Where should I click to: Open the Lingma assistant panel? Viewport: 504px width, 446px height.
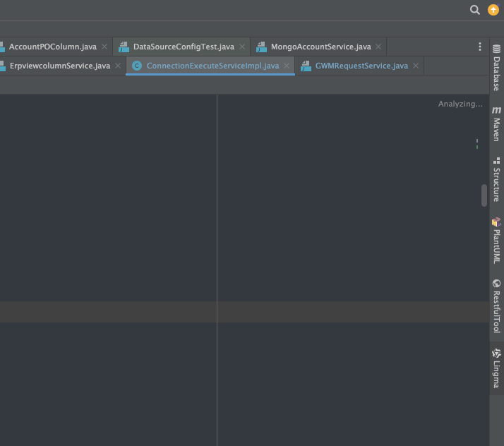point(497,368)
